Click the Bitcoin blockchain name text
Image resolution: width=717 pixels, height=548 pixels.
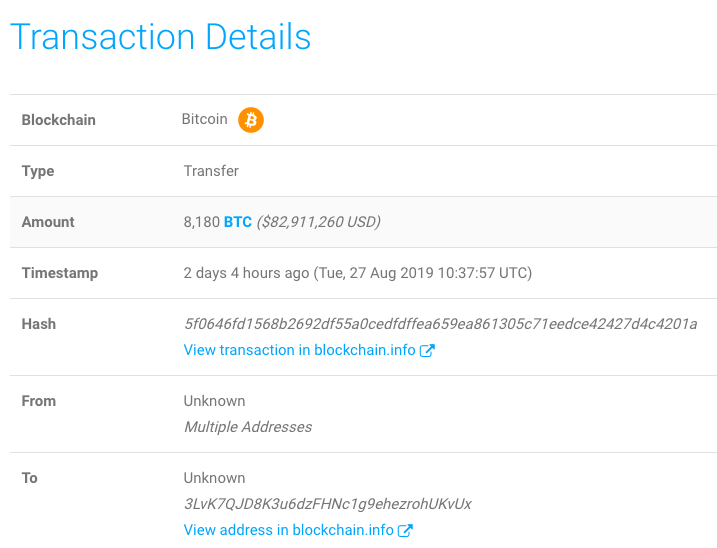pos(204,119)
